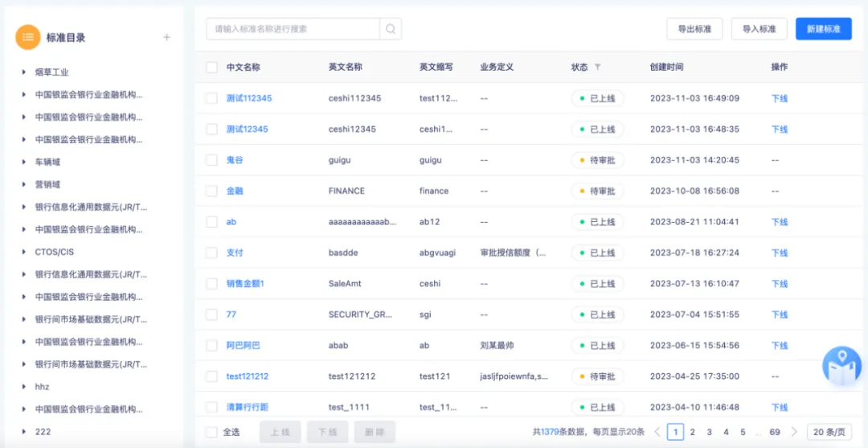
Task: Jump to page 69 in pagination
Action: tap(775, 432)
